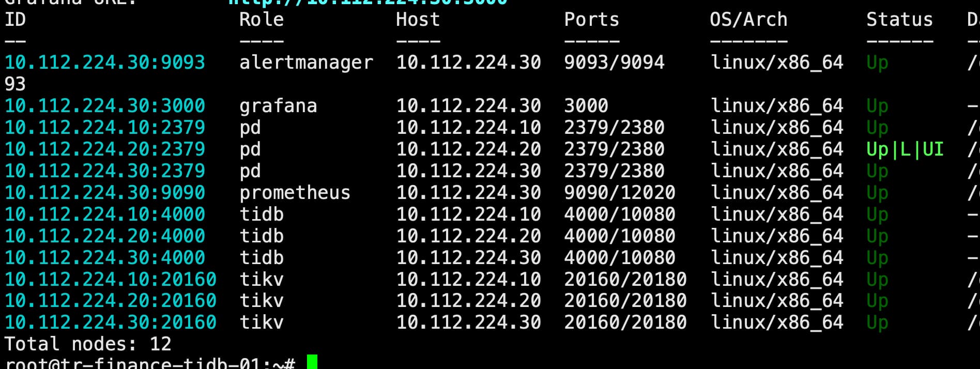The width and height of the screenshot is (980, 369).
Task: Click the grafana node ID 10.112.224.30:3000
Action: pos(105,106)
